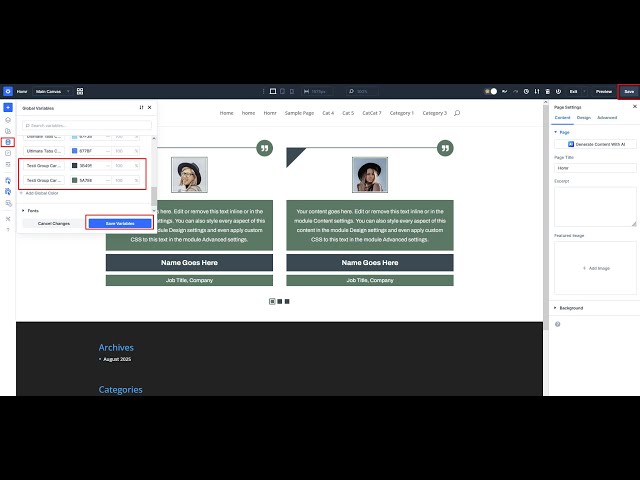Open Global Variables database sidebar icon
Screen dimensions: 640x480
click(x=8, y=142)
